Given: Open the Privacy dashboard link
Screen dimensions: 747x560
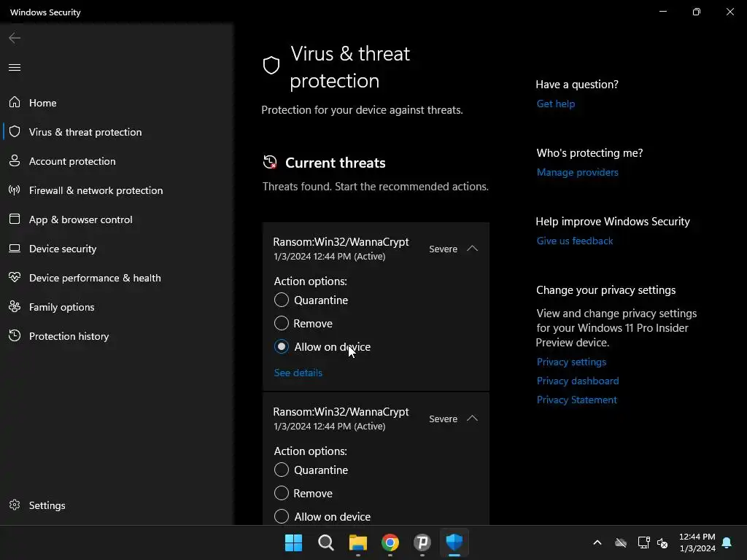Looking at the screenshot, I should coord(578,381).
